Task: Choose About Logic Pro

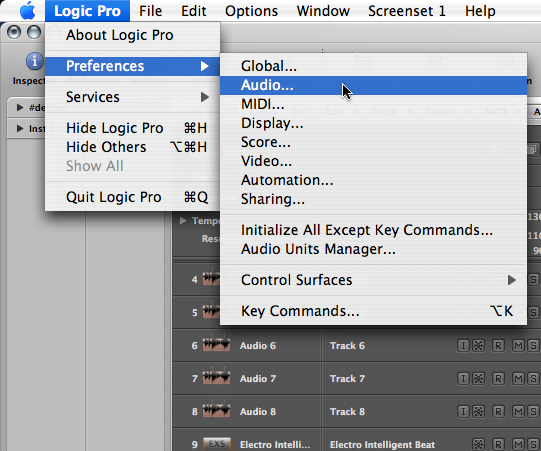Action: [132, 35]
